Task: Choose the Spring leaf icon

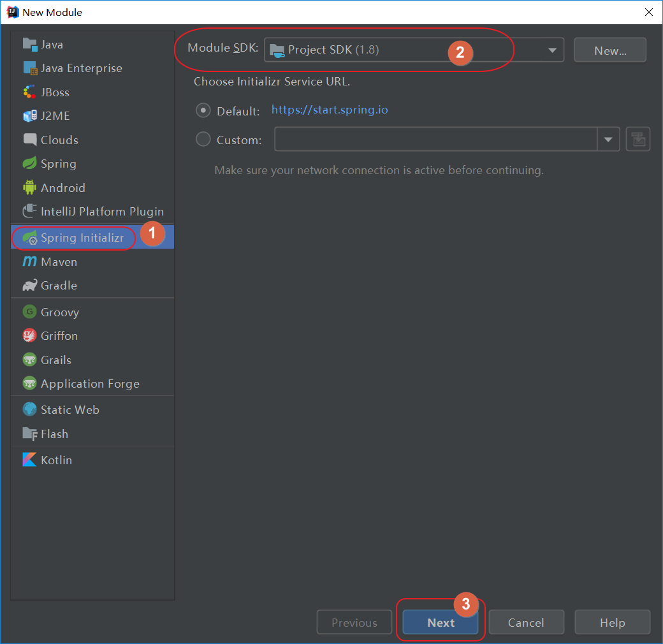Action: (x=29, y=163)
